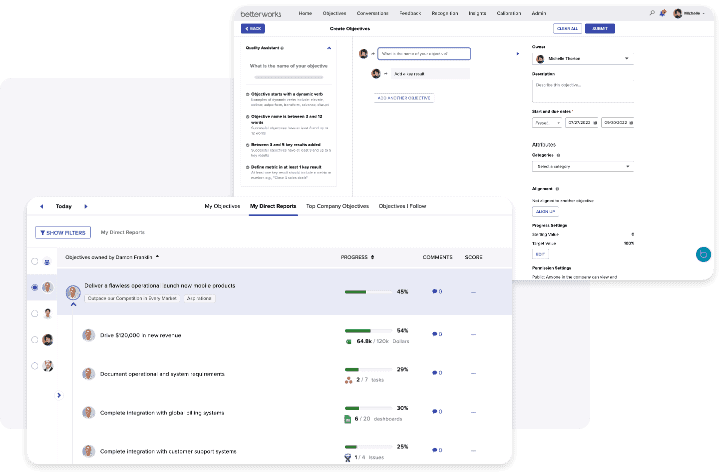The image size is (723, 476).
Task: Open the date period type dropdown
Action: [x=547, y=123]
